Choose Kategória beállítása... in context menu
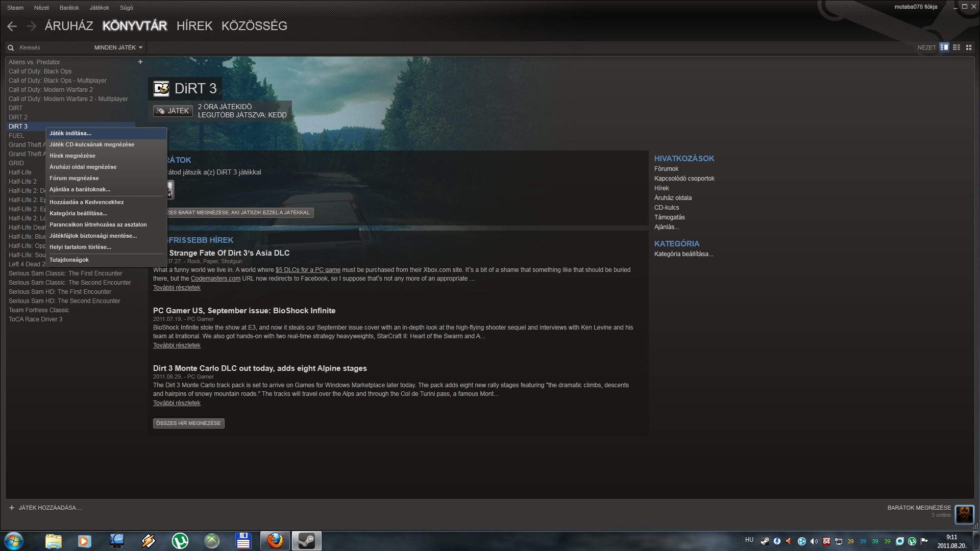This screenshot has height=551, width=980. coord(106,213)
